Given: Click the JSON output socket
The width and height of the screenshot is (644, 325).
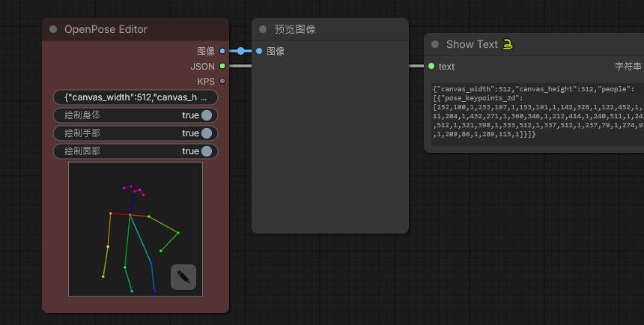Looking at the screenshot, I should pyautogui.click(x=222, y=66).
